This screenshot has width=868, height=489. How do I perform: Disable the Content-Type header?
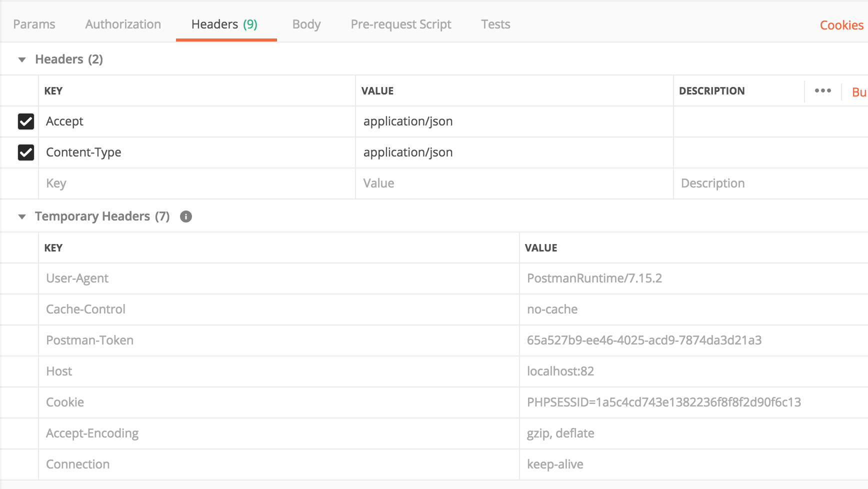click(26, 152)
